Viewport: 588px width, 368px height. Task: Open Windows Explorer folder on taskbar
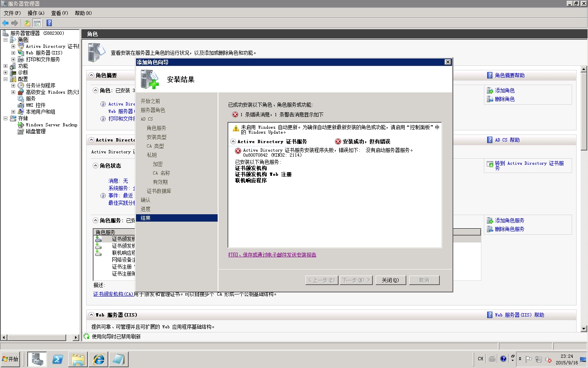tap(78, 359)
